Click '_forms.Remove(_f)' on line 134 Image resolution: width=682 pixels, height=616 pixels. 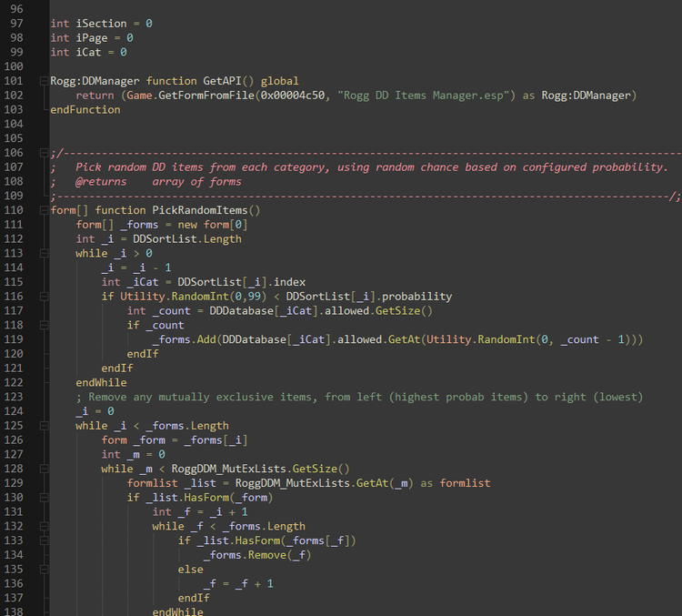pyautogui.click(x=257, y=555)
